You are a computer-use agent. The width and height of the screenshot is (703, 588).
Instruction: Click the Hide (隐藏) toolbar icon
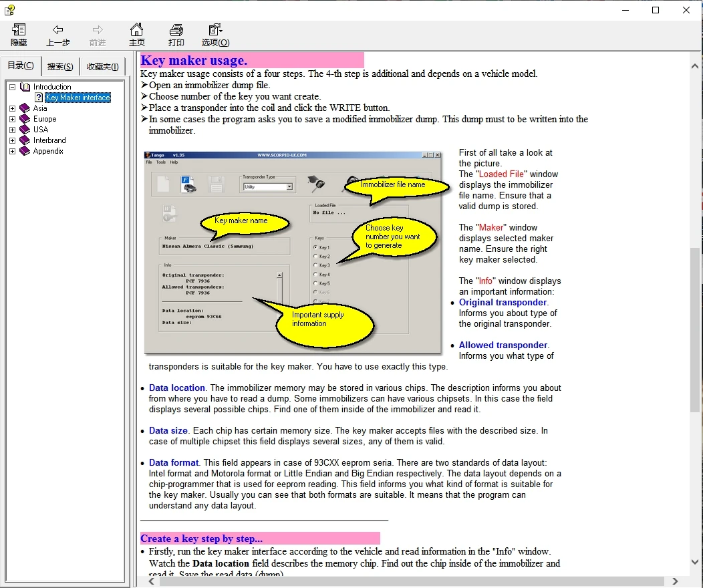19,30
